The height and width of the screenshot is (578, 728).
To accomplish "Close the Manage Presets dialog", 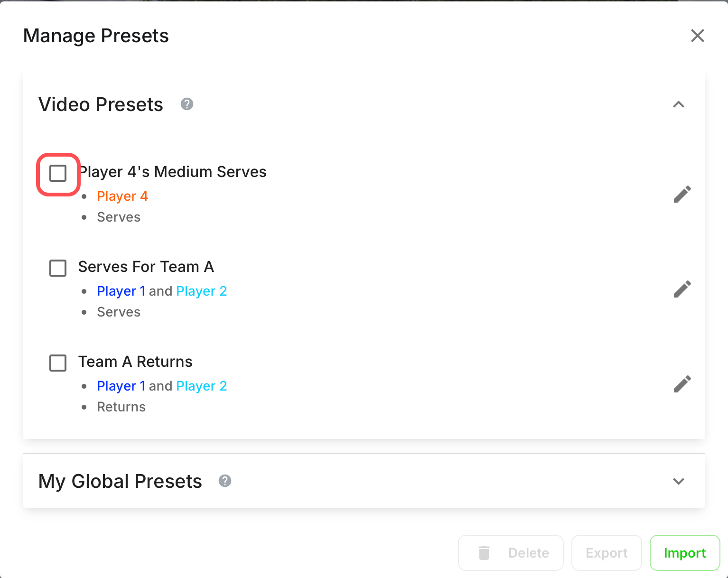I will 697,36.
